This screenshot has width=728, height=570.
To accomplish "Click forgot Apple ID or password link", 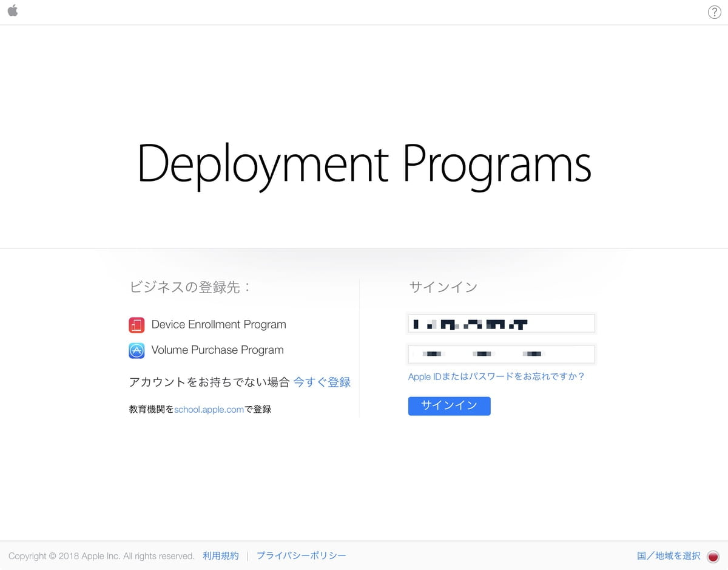I will point(496,376).
